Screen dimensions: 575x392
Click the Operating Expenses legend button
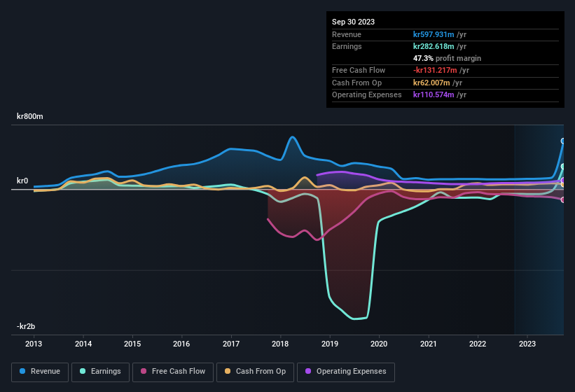click(346, 371)
